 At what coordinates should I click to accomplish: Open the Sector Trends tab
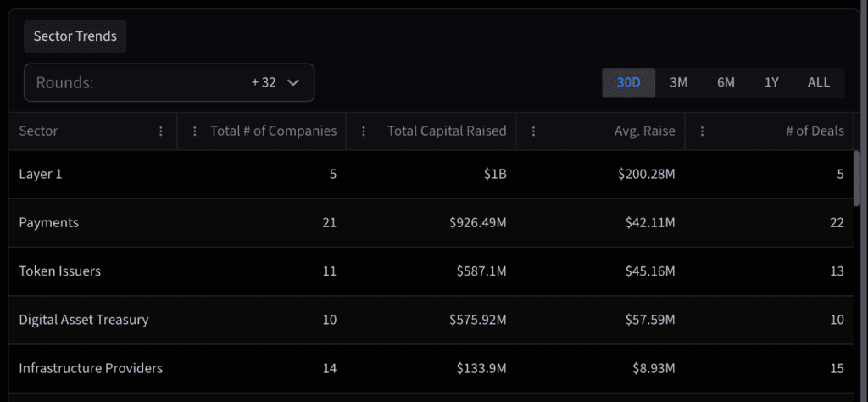75,36
